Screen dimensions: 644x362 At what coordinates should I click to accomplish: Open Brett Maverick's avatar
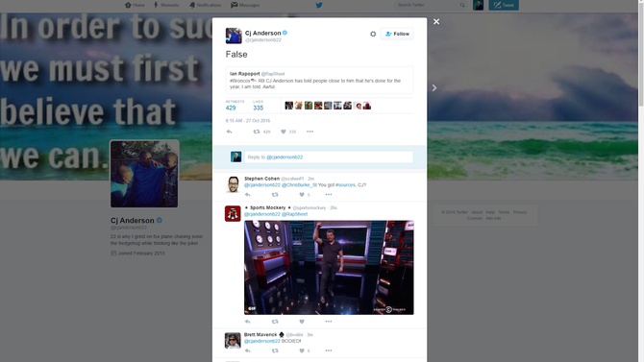[233, 340]
